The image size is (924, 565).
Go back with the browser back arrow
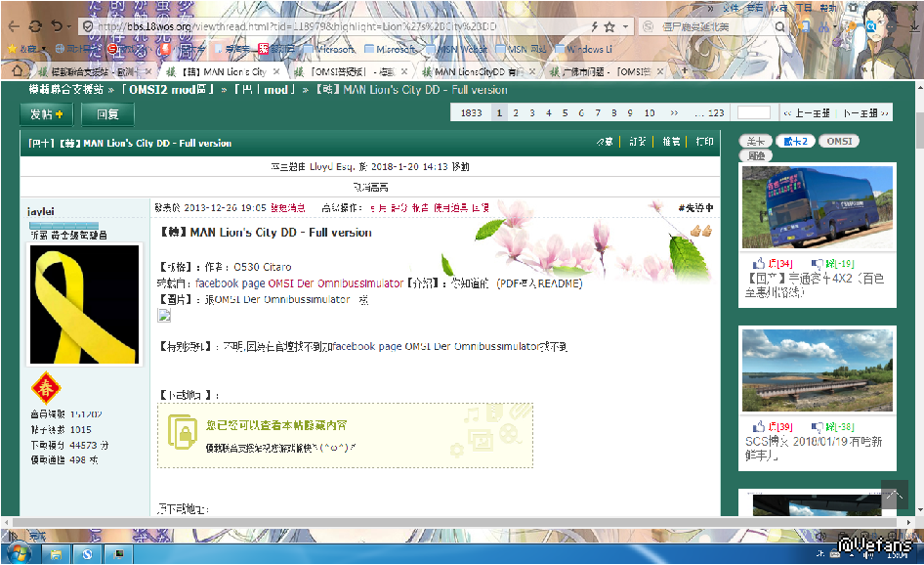(14, 26)
